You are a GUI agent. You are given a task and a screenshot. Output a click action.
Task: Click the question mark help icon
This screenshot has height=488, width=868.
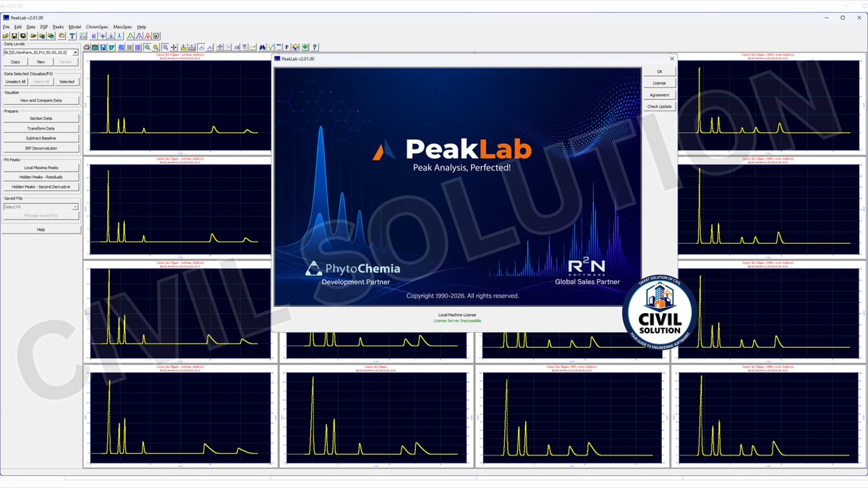(315, 48)
